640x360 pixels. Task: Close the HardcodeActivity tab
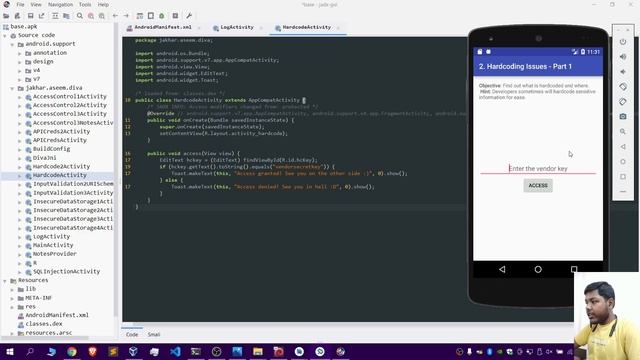338,28
